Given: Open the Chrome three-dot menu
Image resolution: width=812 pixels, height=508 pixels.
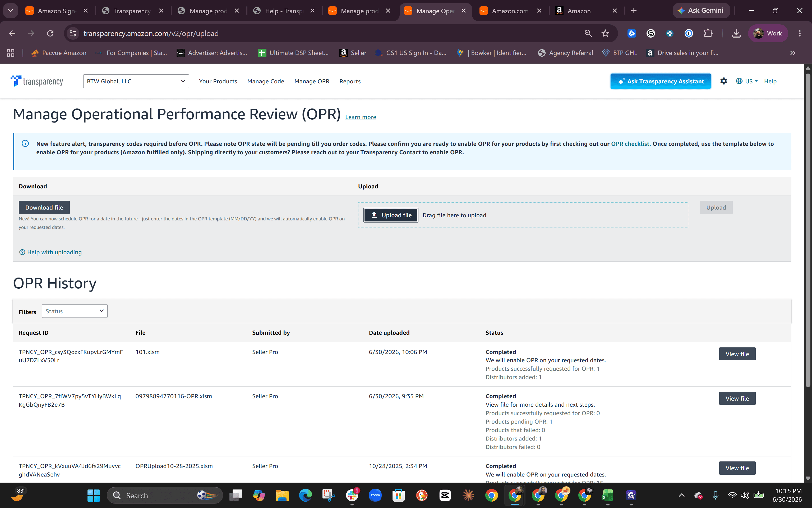Looking at the screenshot, I should [800, 33].
